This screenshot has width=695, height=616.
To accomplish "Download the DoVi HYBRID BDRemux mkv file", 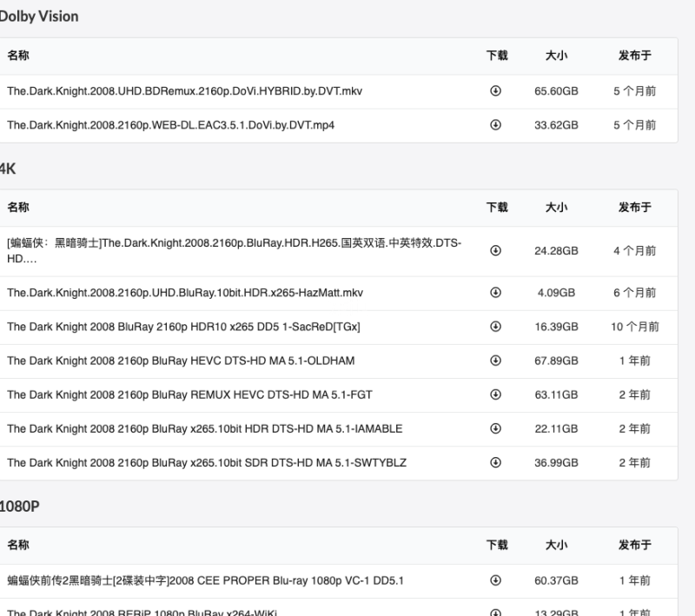I will 496,91.
